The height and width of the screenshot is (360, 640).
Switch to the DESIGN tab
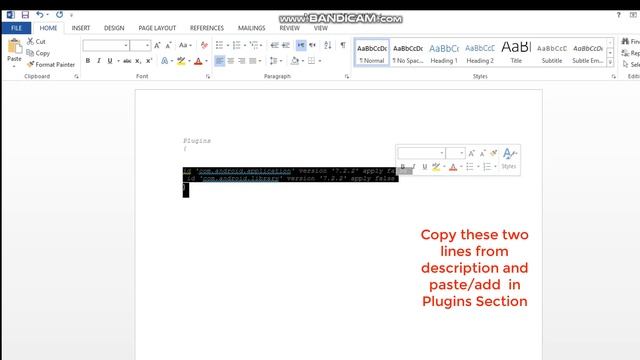click(114, 28)
